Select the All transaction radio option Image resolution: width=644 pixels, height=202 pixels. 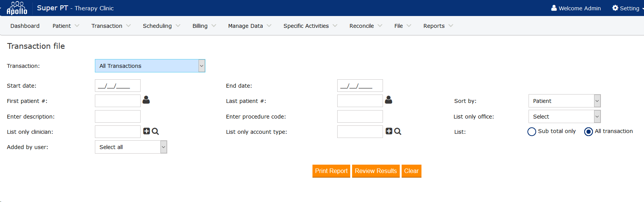[588, 131]
